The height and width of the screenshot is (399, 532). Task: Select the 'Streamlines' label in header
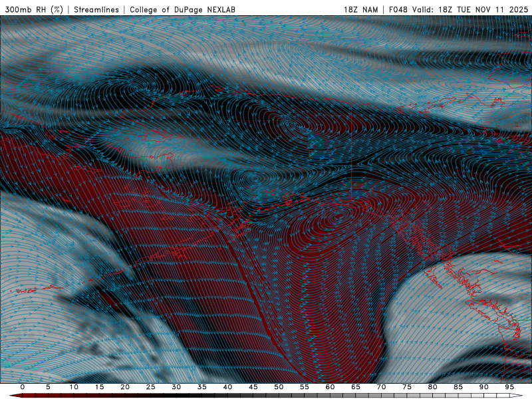pos(96,9)
